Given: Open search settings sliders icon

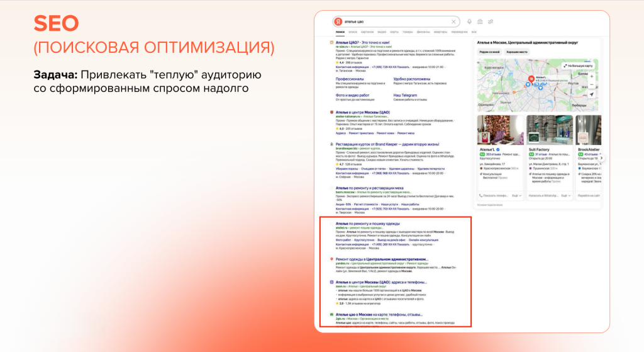Looking at the screenshot, I should (491, 21).
